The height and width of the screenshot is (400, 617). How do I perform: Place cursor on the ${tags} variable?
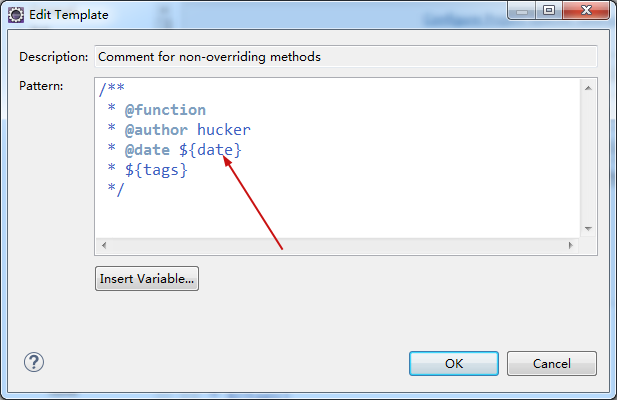point(156,170)
